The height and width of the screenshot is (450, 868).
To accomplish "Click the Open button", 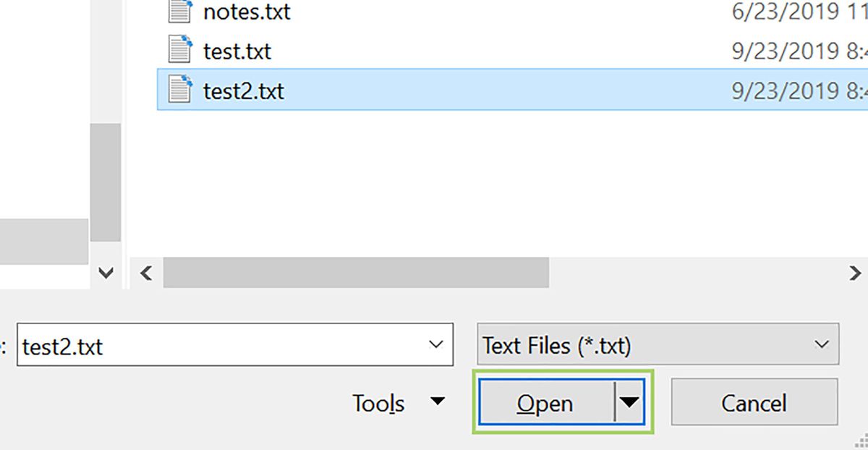I will [547, 403].
